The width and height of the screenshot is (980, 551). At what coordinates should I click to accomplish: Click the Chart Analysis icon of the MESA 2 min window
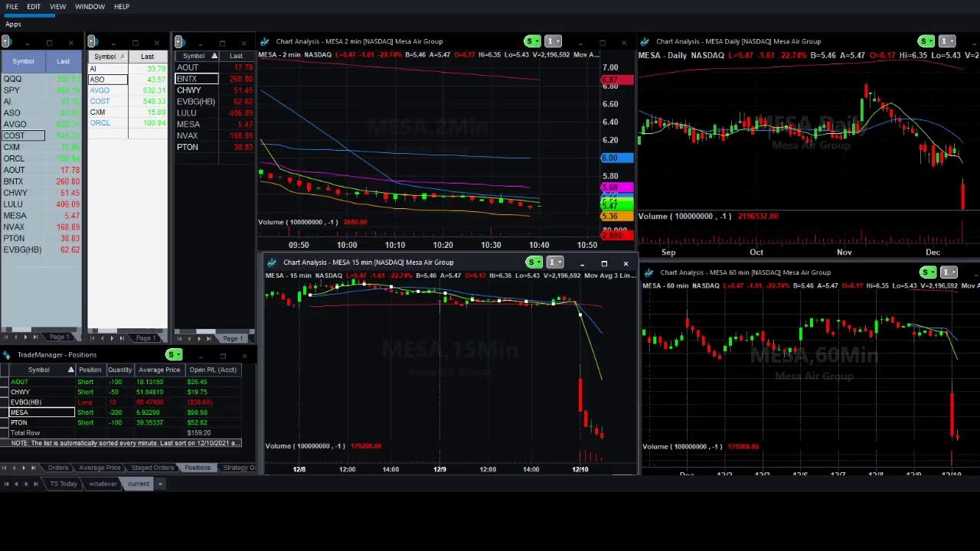pyautogui.click(x=264, y=41)
